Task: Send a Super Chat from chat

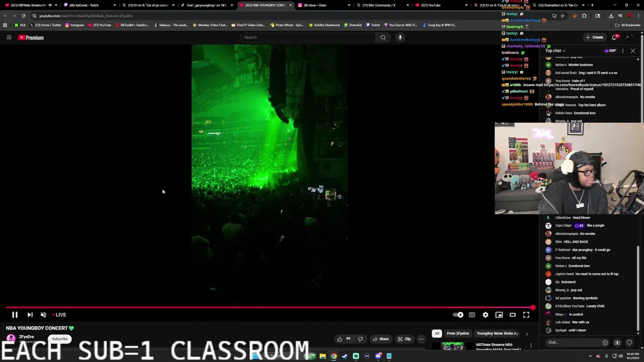Action: 617,342
